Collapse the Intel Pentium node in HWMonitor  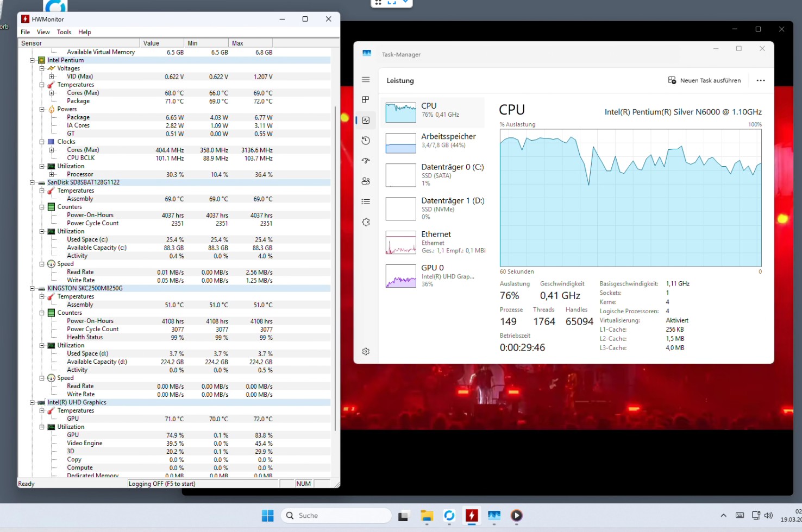32,60
